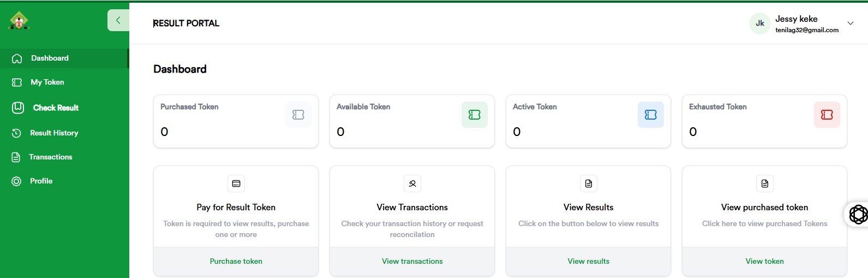Screen dimensions: 868x278
Task: Click the gray Purchased Token ticket icon
Action: 298,115
